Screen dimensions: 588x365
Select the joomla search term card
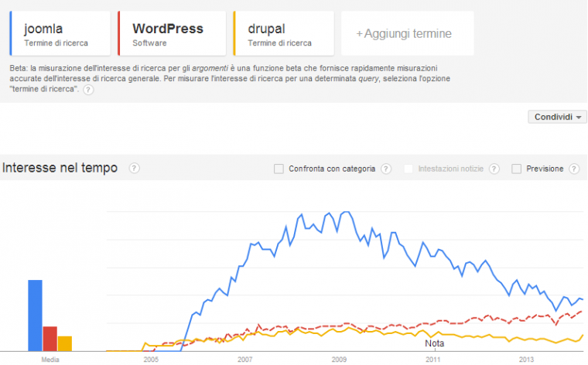point(60,33)
